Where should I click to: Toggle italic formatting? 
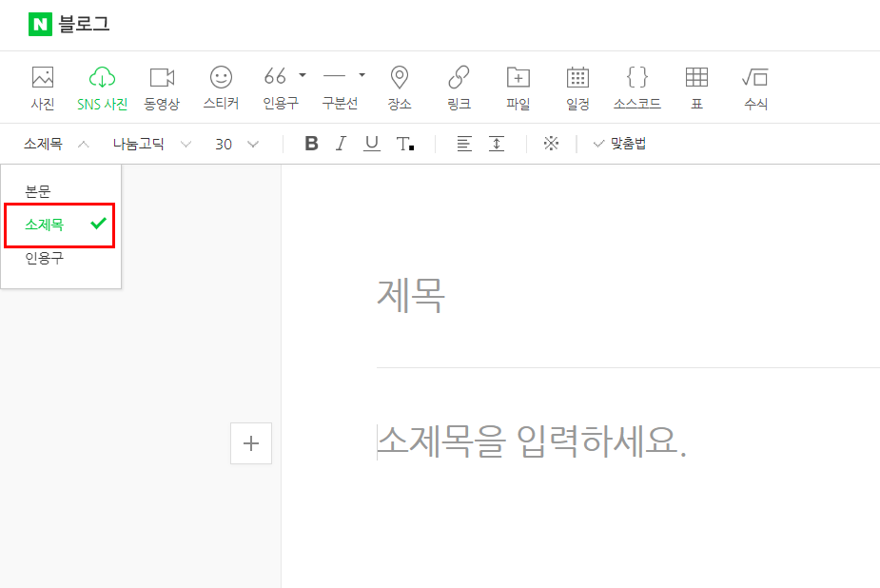coord(341,144)
